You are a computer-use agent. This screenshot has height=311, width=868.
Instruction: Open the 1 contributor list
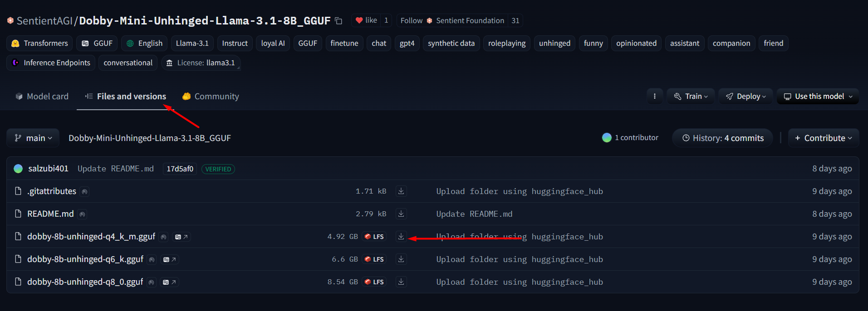[x=630, y=137]
